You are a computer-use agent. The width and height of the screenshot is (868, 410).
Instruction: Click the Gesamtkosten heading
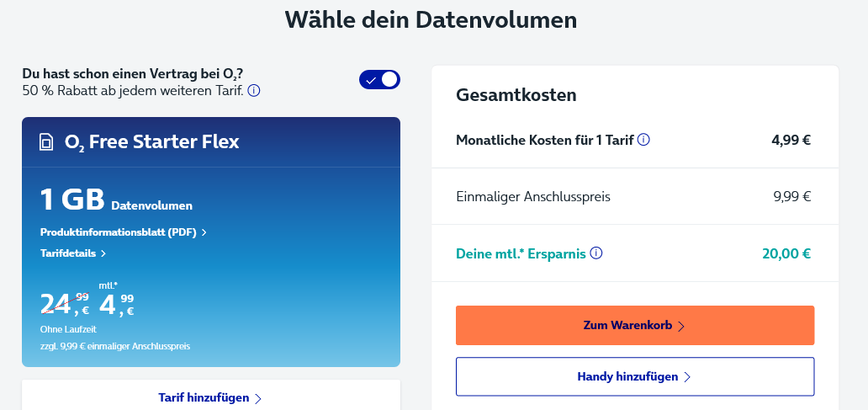tap(516, 95)
